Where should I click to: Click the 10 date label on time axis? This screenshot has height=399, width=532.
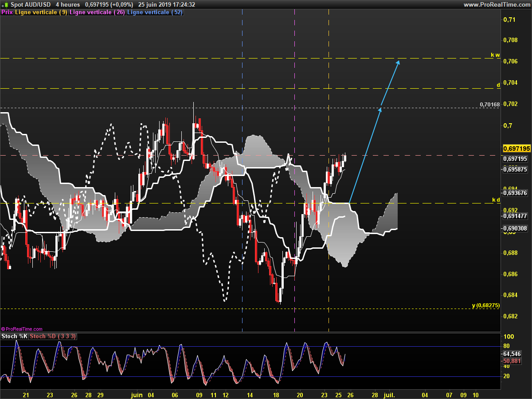pyautogui.click(x=476, y=394)
